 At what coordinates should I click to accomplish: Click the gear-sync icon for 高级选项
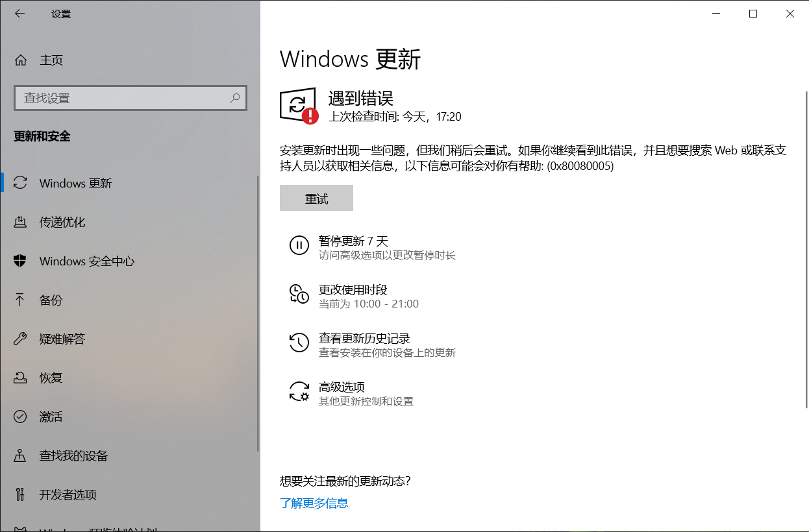point(299,391)
